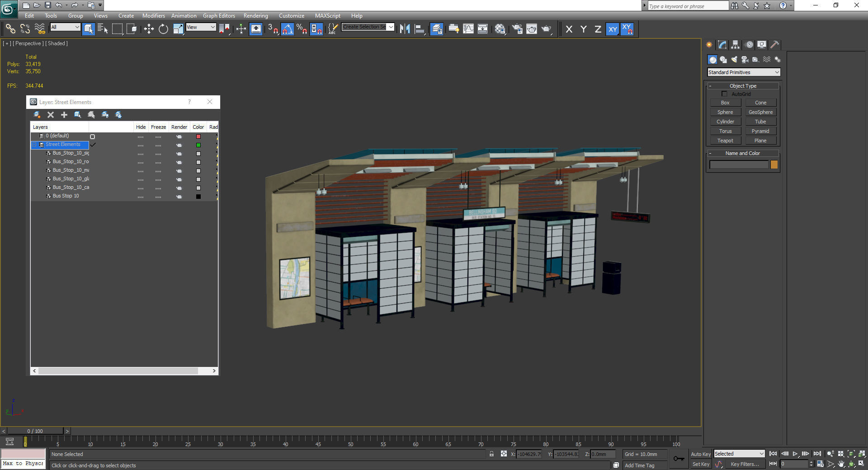Open the Selected key mode dropdown
The width and height of the screenshot is (868, 470).
pyautogui.click(x=739, y=454)
